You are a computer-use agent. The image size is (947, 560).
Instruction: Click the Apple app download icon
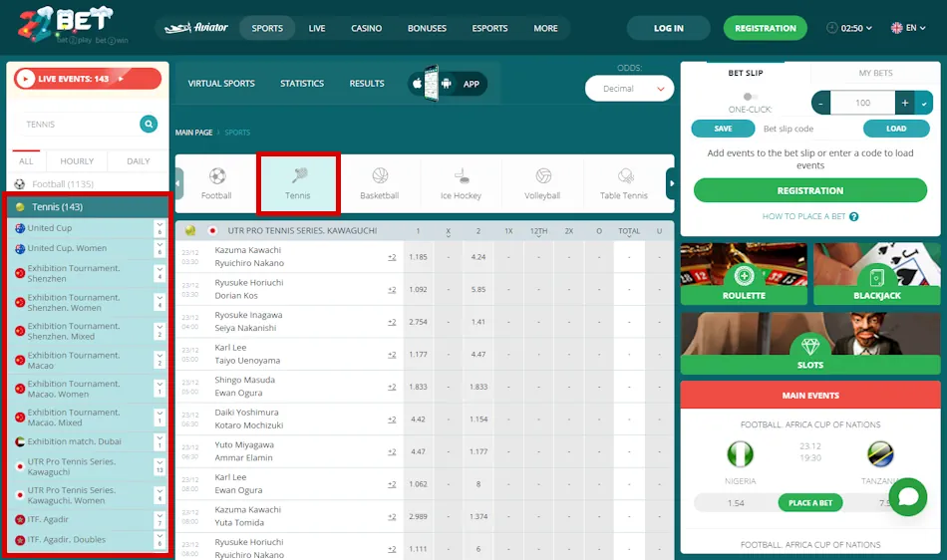coord(417,84)
